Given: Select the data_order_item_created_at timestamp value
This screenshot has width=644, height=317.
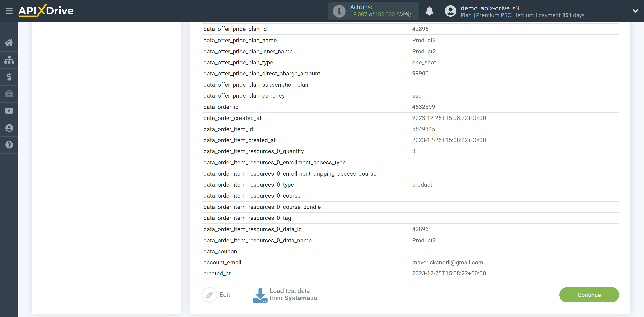Looking at the screenshot, I should click(449, 140).
